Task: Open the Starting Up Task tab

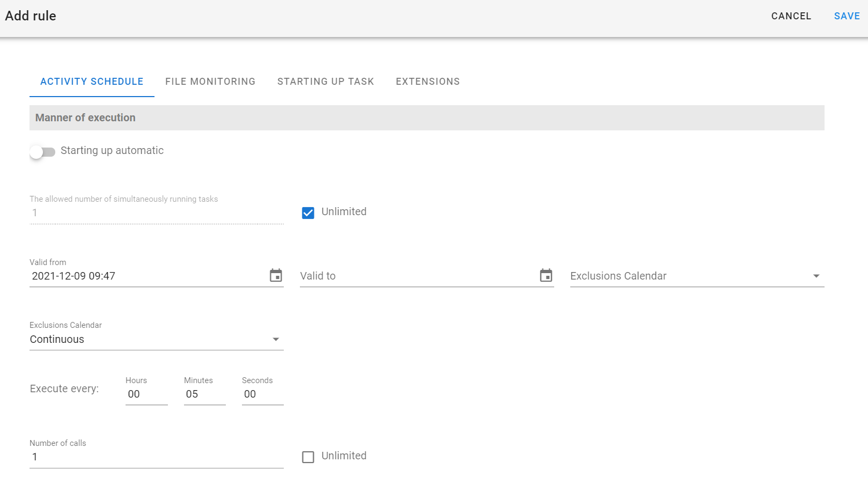Action: coord(326,82)
